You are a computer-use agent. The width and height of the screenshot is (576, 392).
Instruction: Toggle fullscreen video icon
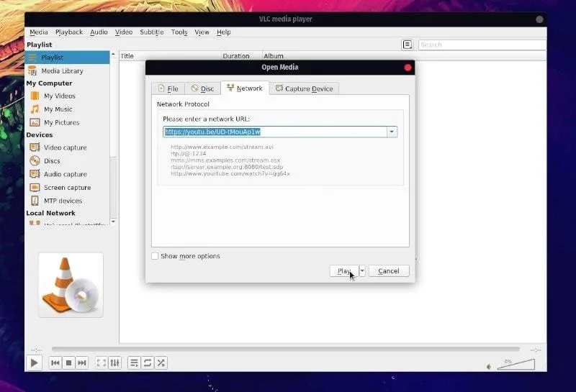point(102,363)
